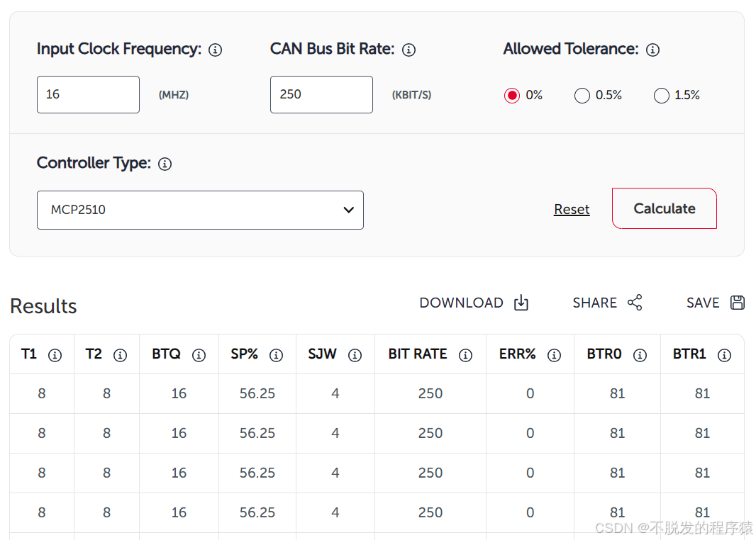Select the 0.5% tolerance option
This screenshot has width=756, height=540.
click(x=582, y=96)
